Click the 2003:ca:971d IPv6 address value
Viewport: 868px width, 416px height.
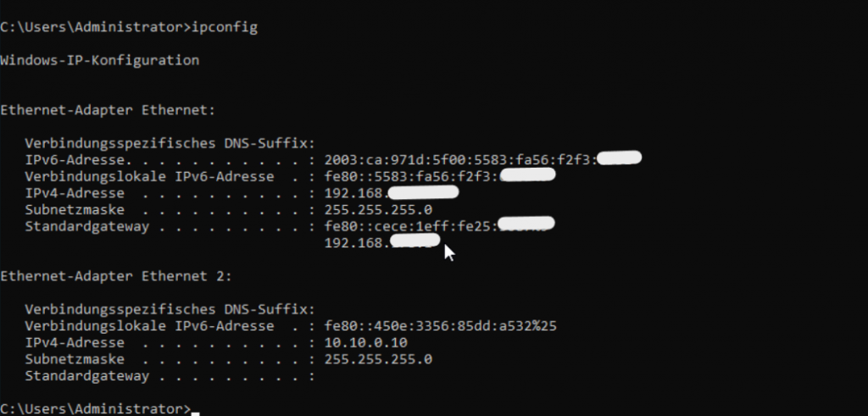(460, 158)
